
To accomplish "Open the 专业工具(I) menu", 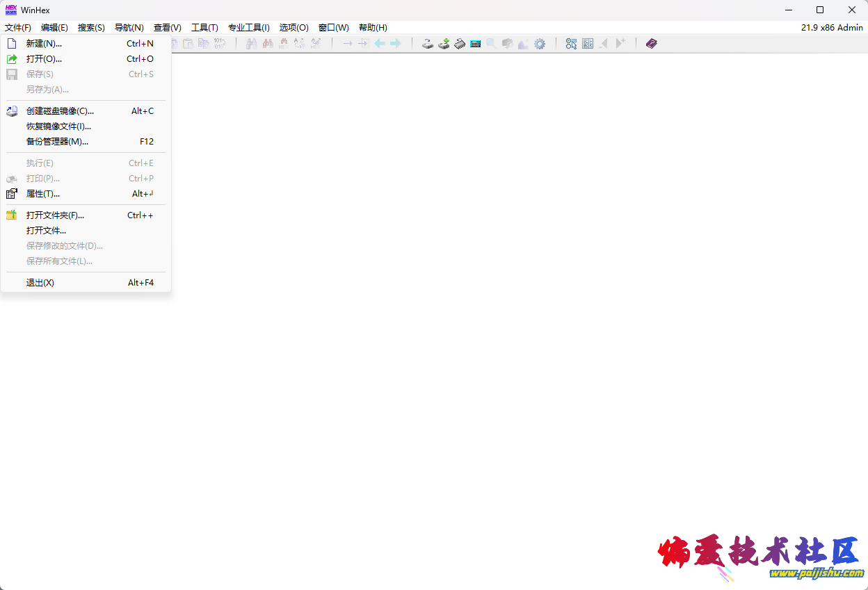I will pyautogui.click(x=248, y=27).
